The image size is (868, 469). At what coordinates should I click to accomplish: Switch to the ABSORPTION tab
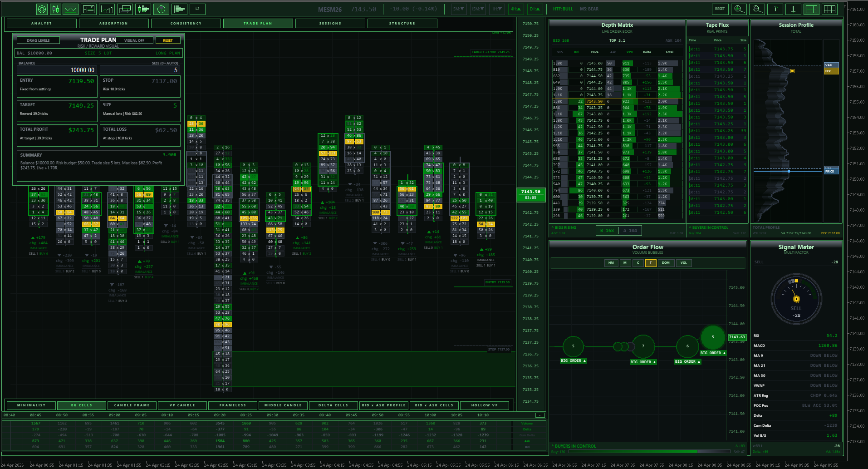click(x=113, y=23)
